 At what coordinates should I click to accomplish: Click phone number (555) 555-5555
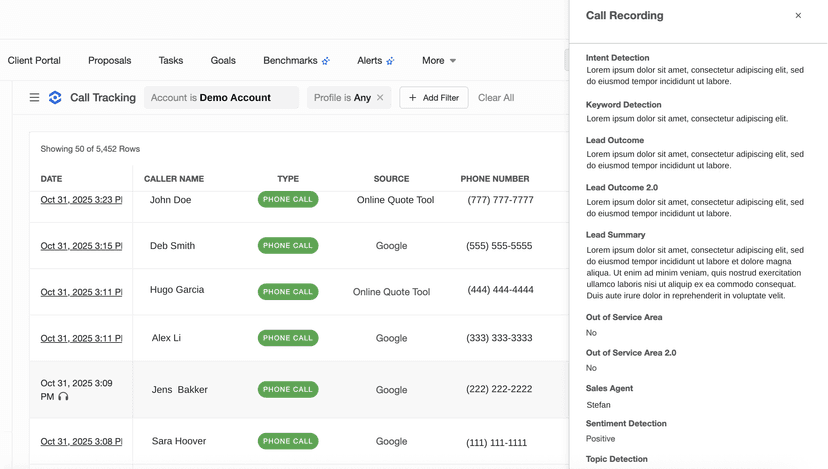pos(499,246)
